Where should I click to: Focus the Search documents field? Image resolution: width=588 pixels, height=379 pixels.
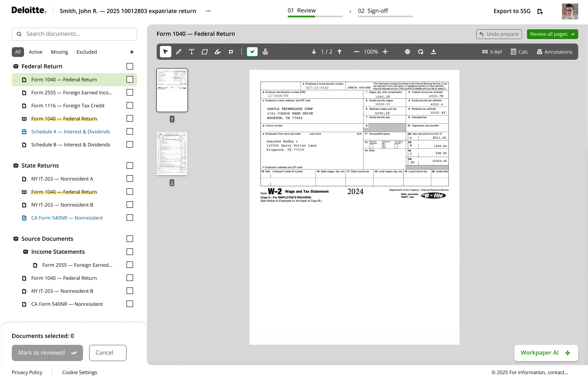point(74,34)
